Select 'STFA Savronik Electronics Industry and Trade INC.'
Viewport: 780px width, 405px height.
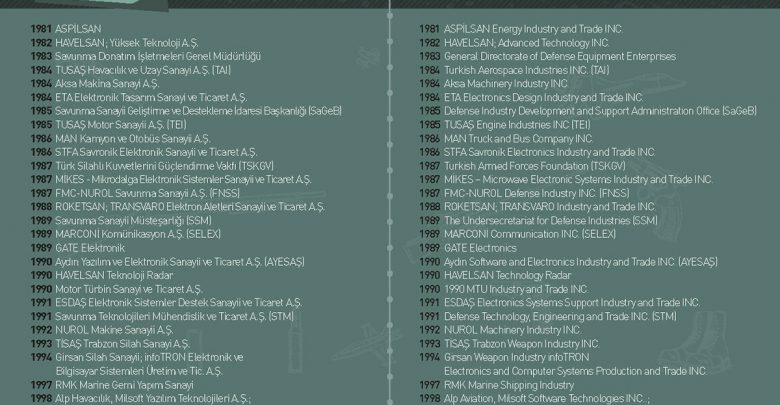pos(550,152)
